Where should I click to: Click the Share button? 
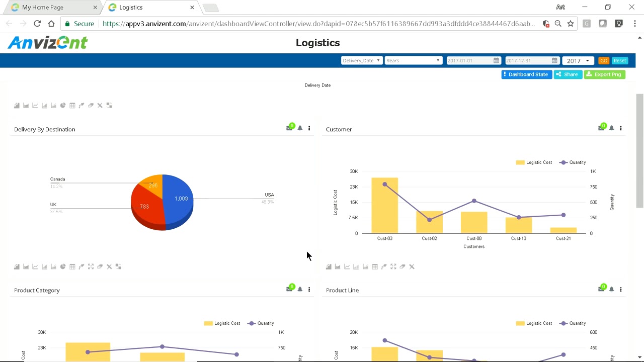(568, 74)
